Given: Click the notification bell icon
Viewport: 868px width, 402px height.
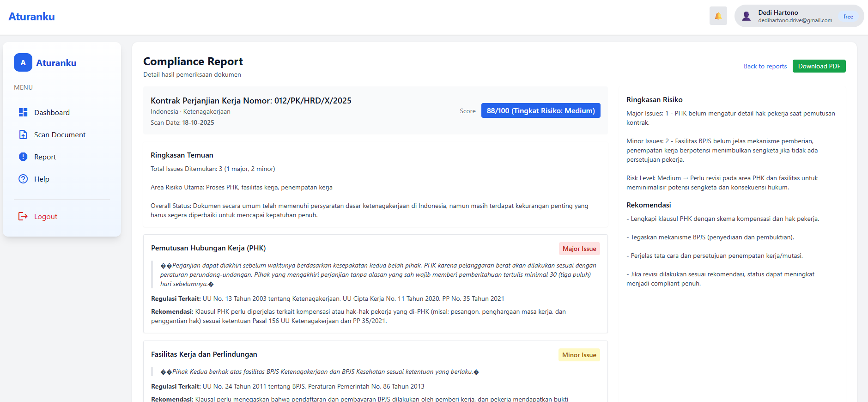Looking at the screenshot, I should [x=718, y=16].
